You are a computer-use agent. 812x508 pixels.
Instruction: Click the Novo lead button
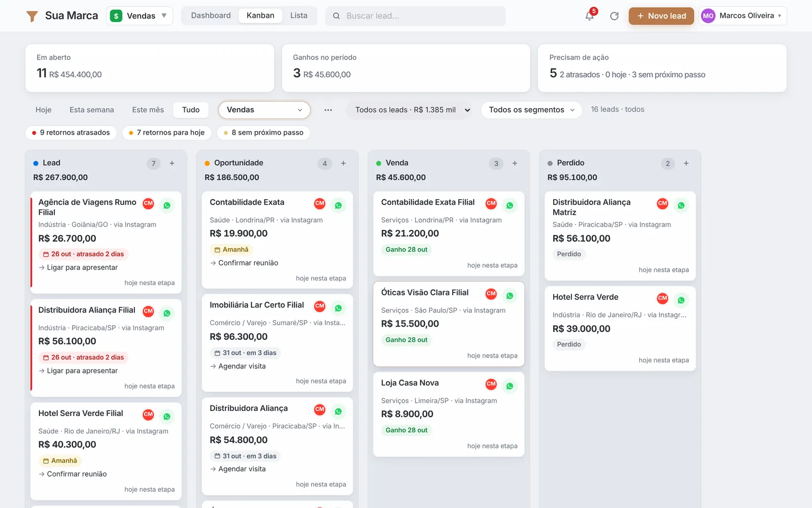pos(661,16)
